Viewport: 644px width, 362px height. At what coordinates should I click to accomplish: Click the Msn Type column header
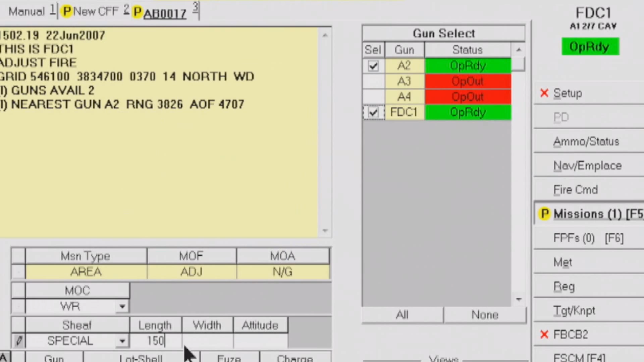[x=86, y=256]
